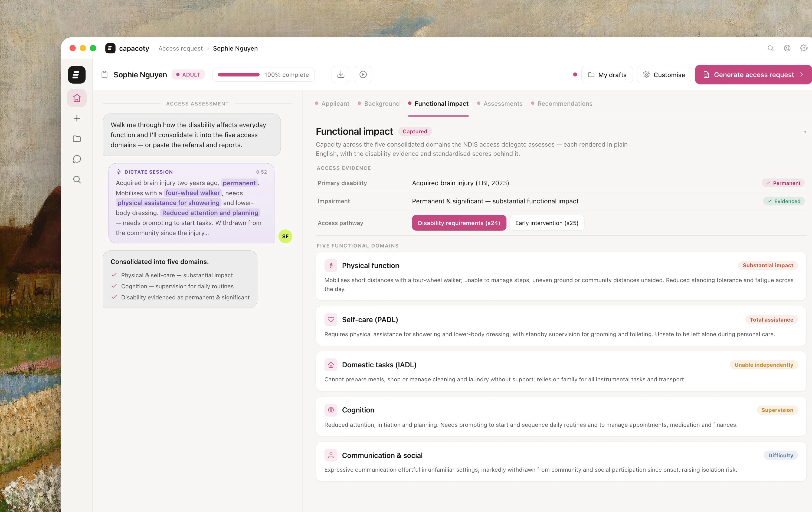Click the title bar search icon

771,48
